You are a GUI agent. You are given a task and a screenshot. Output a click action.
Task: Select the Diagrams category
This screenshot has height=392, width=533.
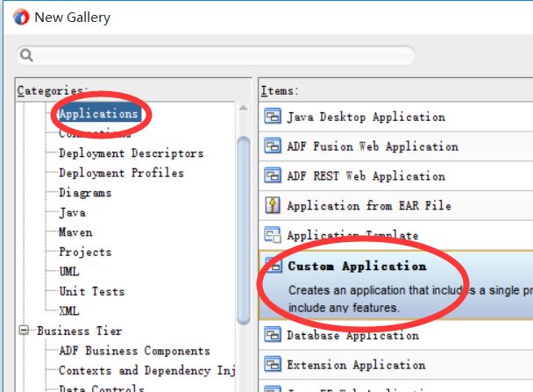(85, 193)
